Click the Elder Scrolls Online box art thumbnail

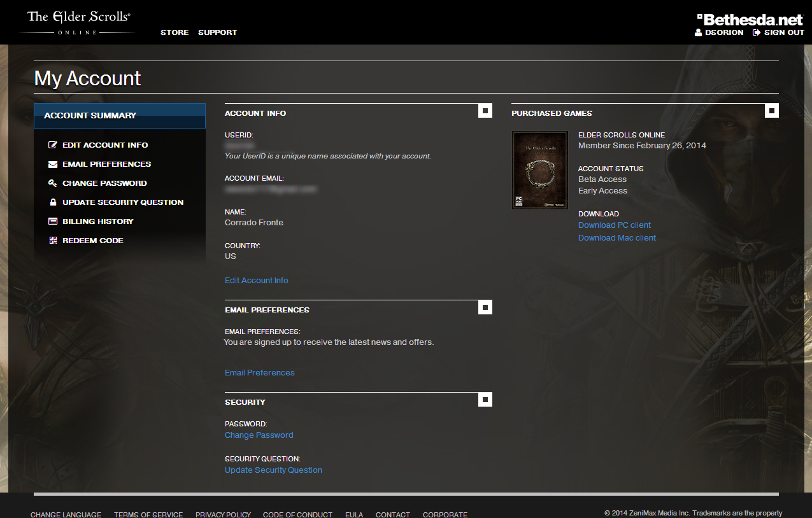pos(540,170)
